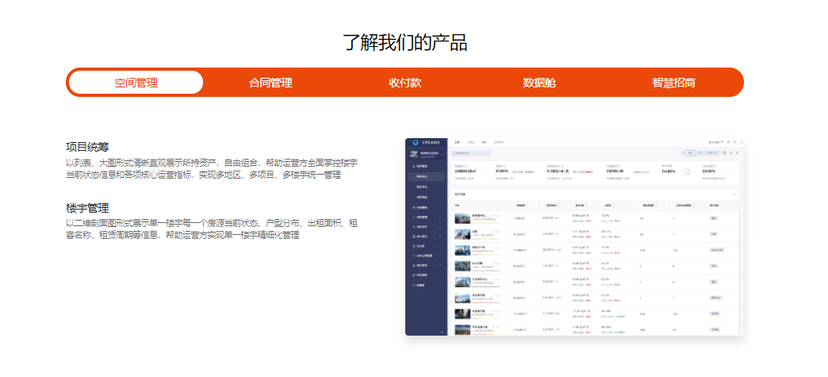Image resolution: width=828 pixels, height=377 pixels.
Task: Click the sort arrows on second table column
Action: pos(529,205)
